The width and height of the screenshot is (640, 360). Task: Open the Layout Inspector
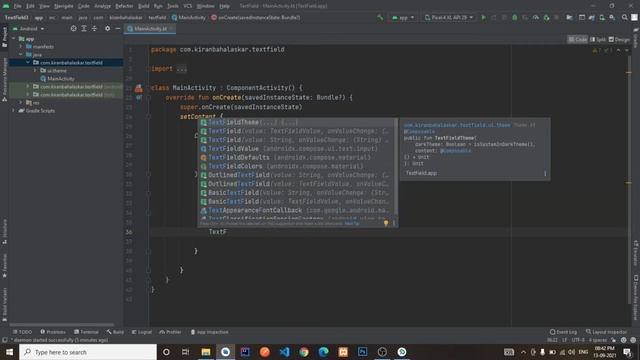[606, 332]
